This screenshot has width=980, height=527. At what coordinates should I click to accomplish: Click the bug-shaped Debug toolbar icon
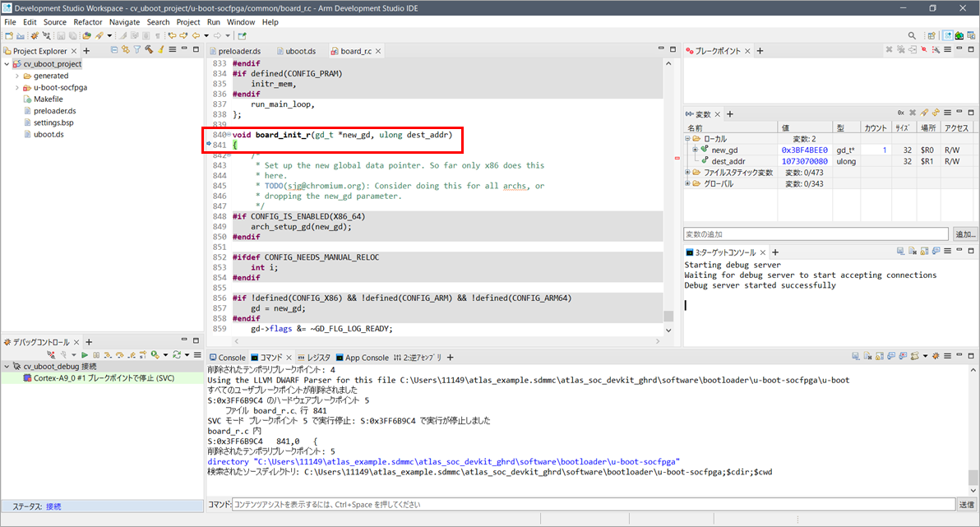pyautogui.click(x=35, y=35)
